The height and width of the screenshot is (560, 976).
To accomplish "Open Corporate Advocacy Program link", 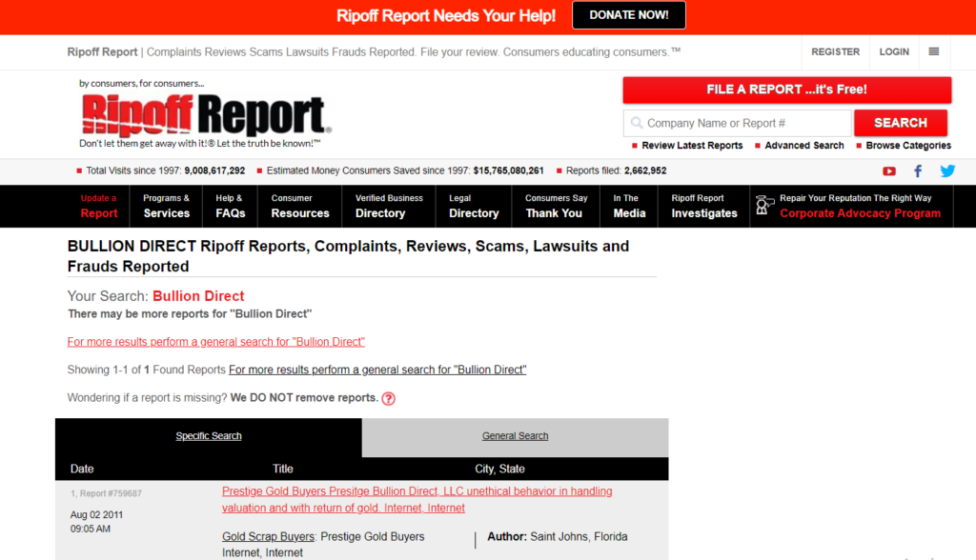I will (861, 213).
